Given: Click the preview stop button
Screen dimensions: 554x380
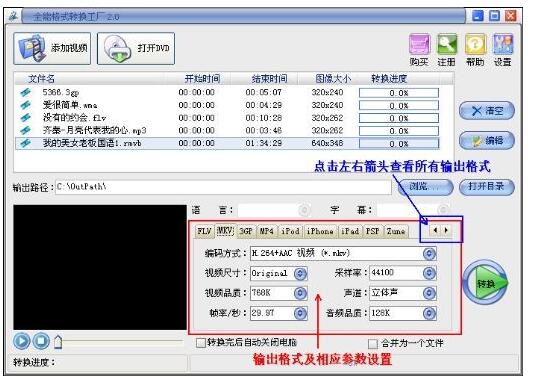Looking at the screenshot, I should pos(41,341).
